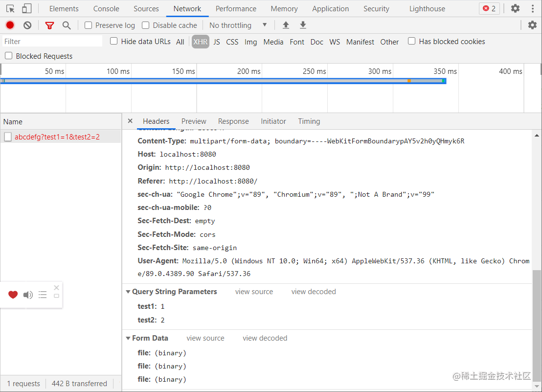Image resolution: width=542 pixels, height=392 pixels.
Task: Switch to the Console panel
Action: point(106,9)
